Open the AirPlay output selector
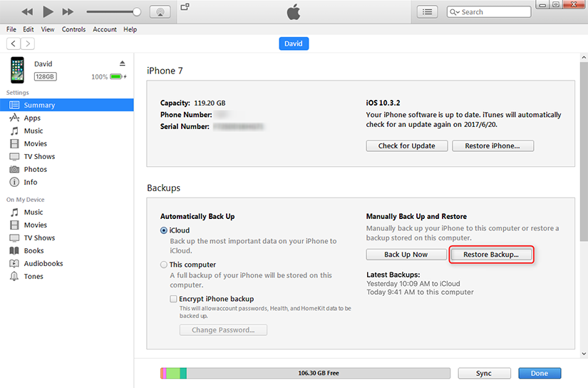588x388 pixels. click(160, 12)
